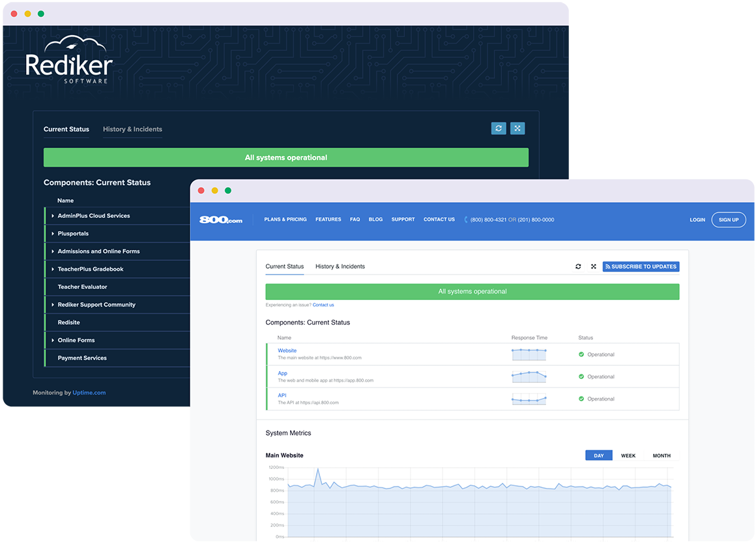Image resolution: width=756 pixels, height=544 pixels.
Task: Click the Rediker Software logo
Action: click(x=69, y=60)
